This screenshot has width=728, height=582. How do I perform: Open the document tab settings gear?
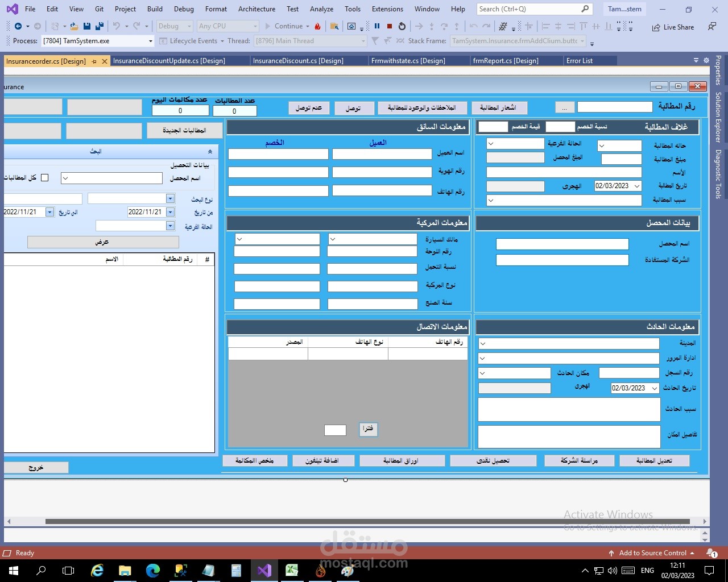pos(706,60)
